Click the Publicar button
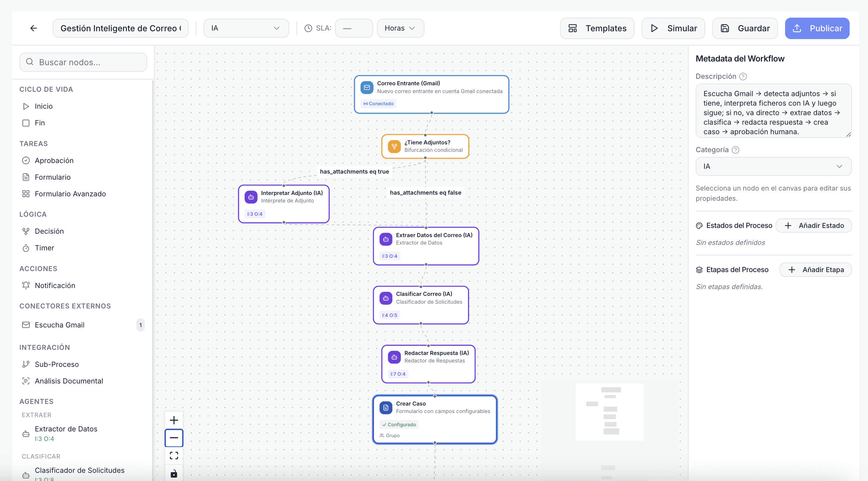Viewport: 868px width, 481px height. point(817,28)
